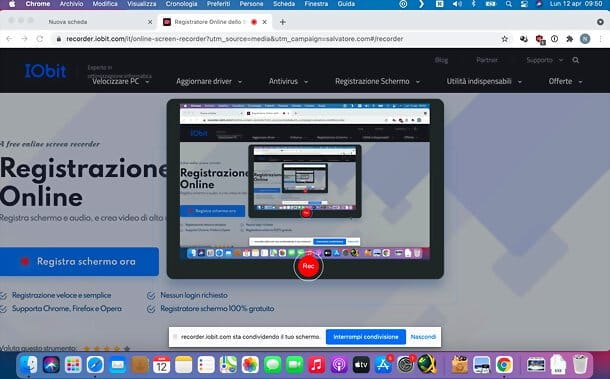
Task: Open the Partner link
Action: point(487,60)
